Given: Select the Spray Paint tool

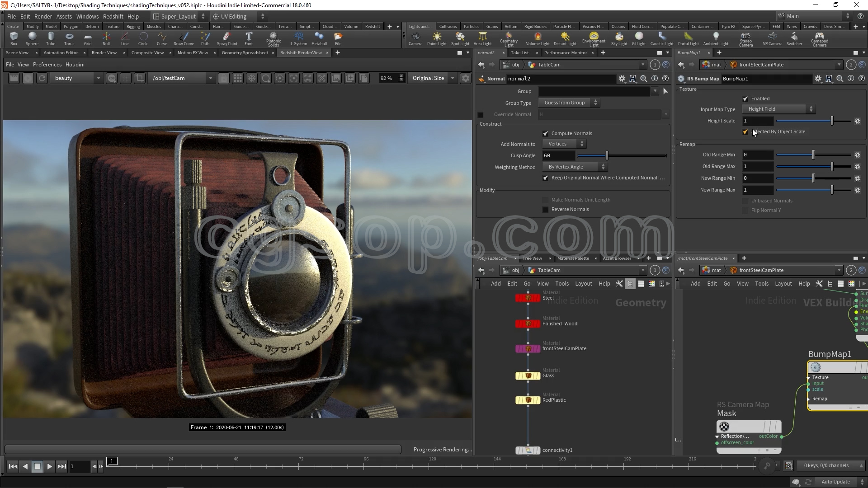Looking at the screenshot, I should pyautogui.click(x=227, y=38).
